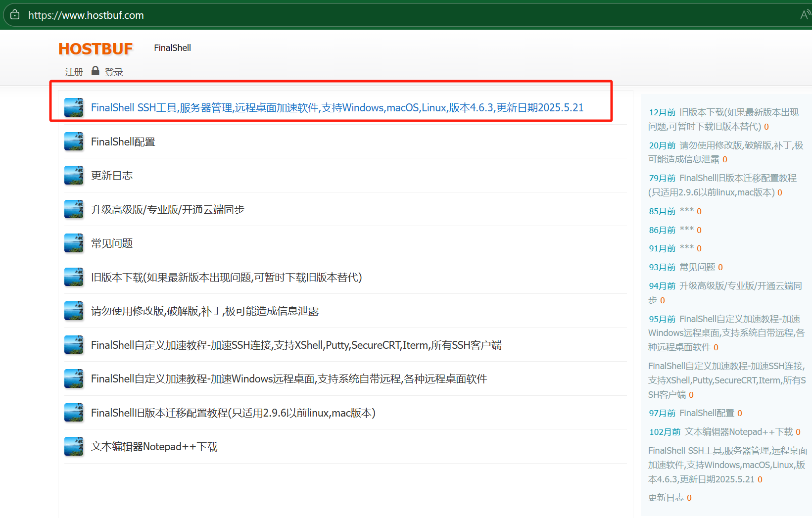This screenshot has width=812, height=518.
Task: Click the icon beside 加速Windows远程桌面 tutorial post
Action: 74,378
